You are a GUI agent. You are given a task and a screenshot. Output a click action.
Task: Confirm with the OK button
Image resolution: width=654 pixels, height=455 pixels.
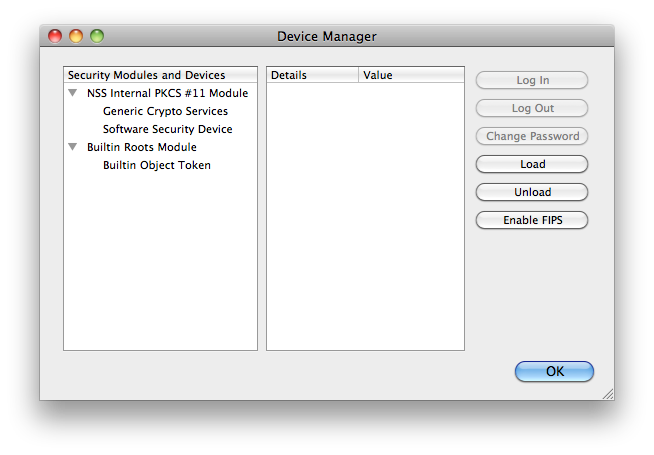[x=554, y=371]
